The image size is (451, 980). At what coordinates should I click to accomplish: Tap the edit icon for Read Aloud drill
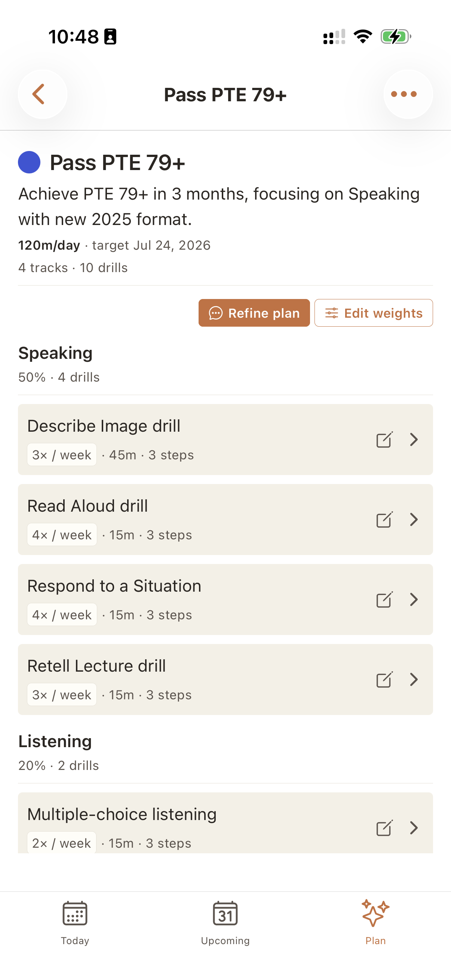tap(384, 520)
